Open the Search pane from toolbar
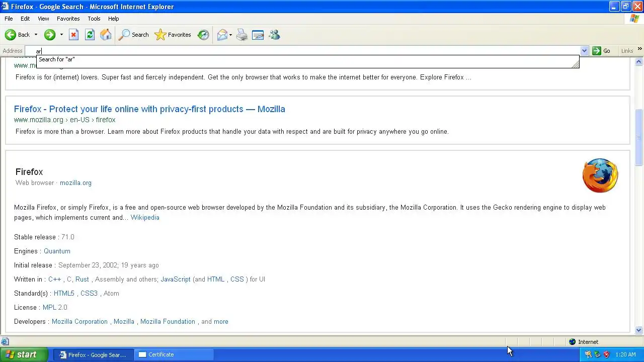This screenshot has height=362, width=644. pos(134,35)
